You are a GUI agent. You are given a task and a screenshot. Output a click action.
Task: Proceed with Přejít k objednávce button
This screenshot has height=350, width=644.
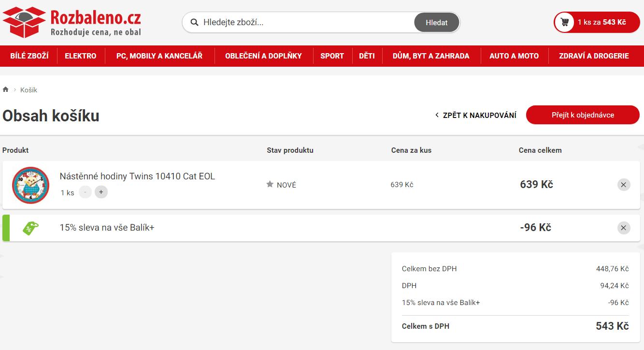583,115
